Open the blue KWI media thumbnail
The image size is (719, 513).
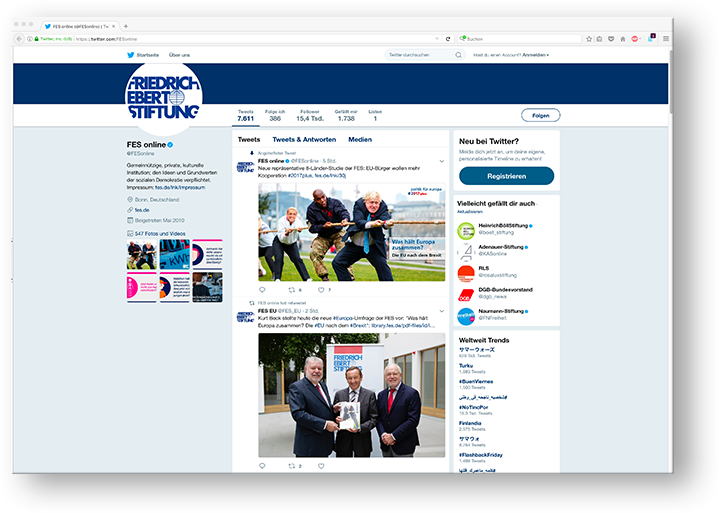[175, 254]
